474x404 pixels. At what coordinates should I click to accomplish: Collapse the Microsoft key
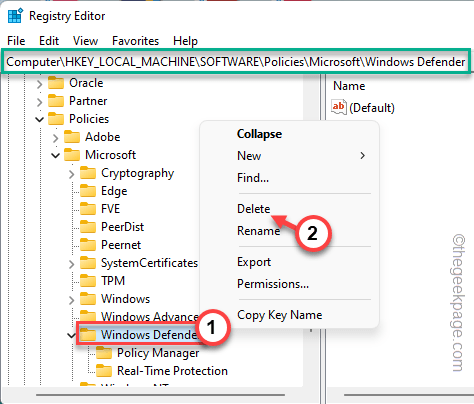click(55, 155)
